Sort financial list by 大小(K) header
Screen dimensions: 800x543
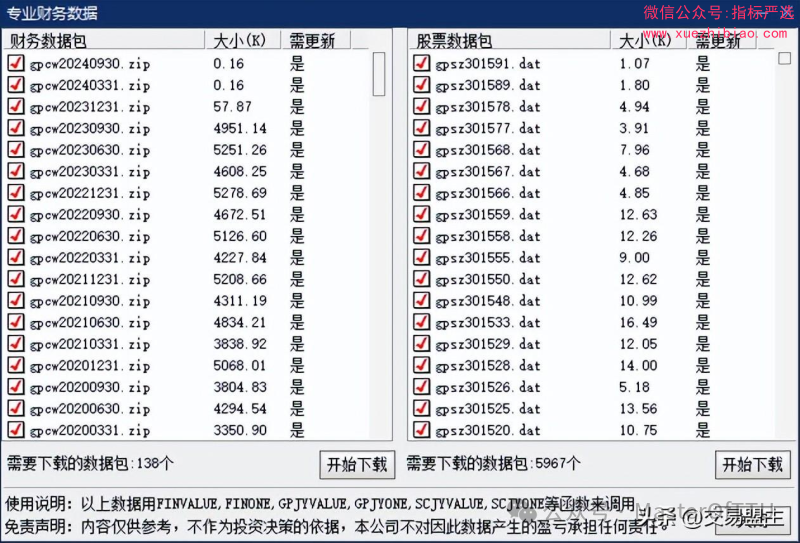(x=243, y=40)
